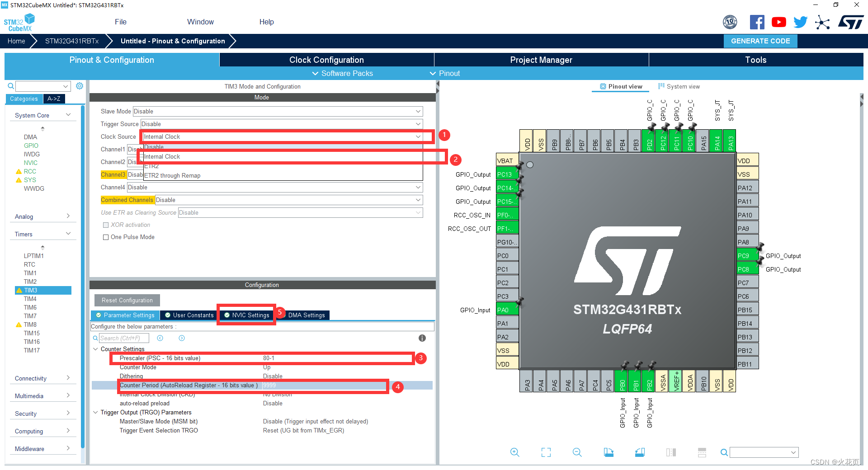Open the Slave Mode dropdown
Image resolution: width=868 pixels, height=470 pixels.
pos(418,111)
